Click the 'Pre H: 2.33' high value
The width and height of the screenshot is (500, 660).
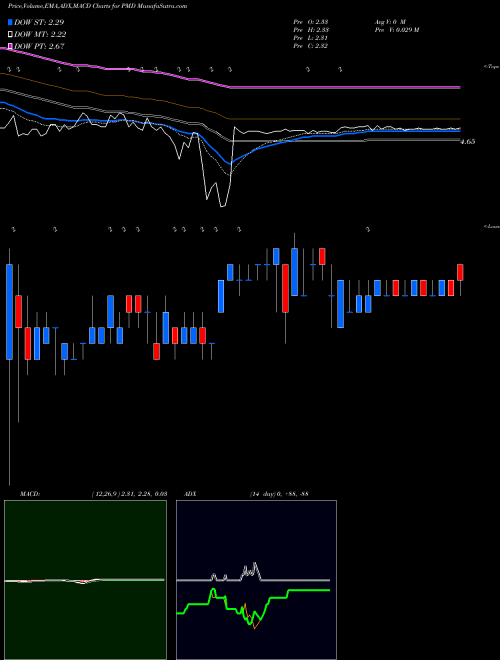(x=311, y=30)
